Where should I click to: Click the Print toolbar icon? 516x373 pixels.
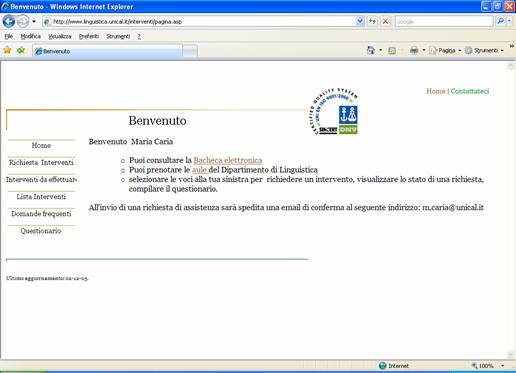click(414, 50)
